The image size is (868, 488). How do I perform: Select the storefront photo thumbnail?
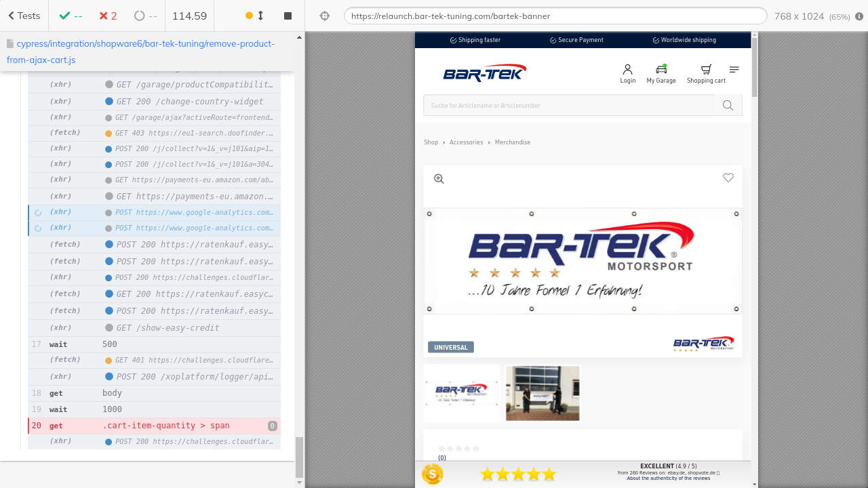click(542, 393)
